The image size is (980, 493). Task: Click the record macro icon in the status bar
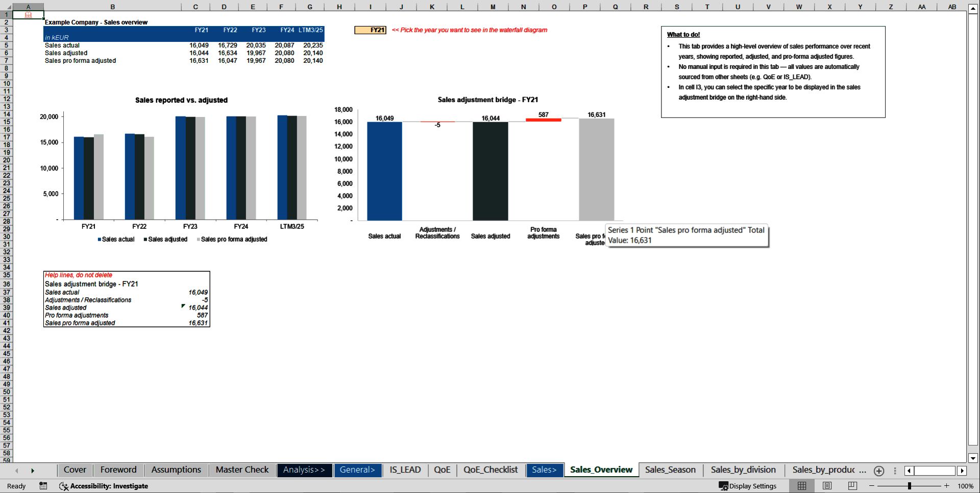click(x=43, y=486)
